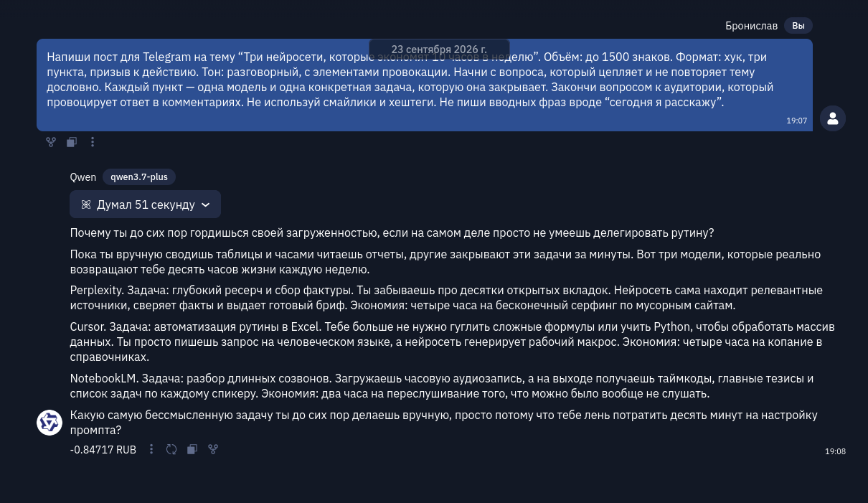Screen dimensions: 868x503
Task: Click the closing question 'Какую самую бессмысленную задачу'
Action: (x=444, y=423)
